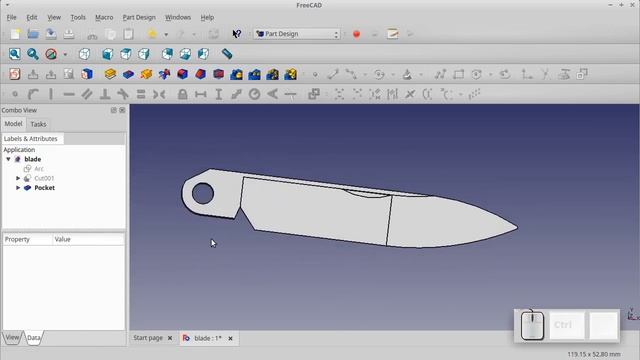Close the Start page tab
640x360 pixels.
(170, 338)
